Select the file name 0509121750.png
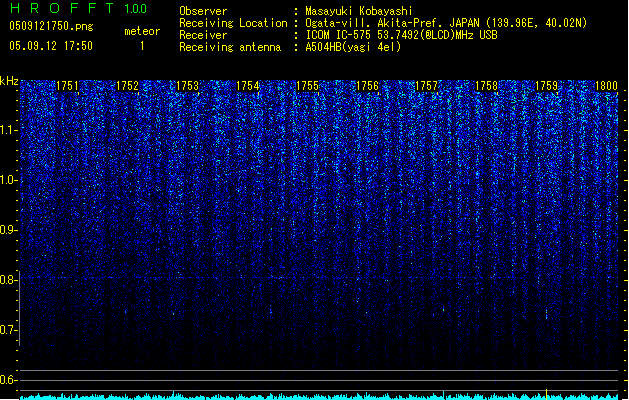This screenshot has height=400, width=629. click(x=51, y=26)
